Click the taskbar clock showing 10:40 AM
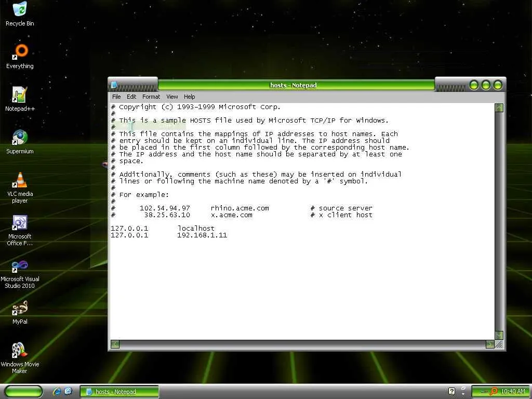Image resolution: width=532 pixels, height=399 pixels. point(513,391)
